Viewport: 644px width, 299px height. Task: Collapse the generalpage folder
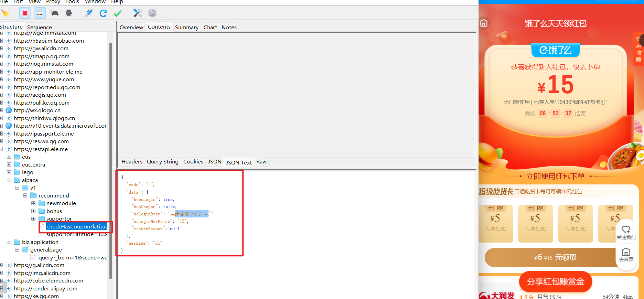tap(17, 250)
